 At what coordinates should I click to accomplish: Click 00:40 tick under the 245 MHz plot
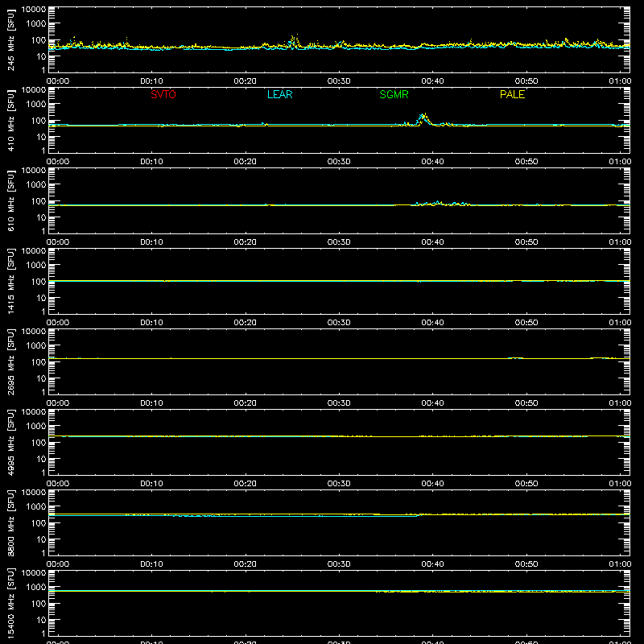click(x=432, y=81)
